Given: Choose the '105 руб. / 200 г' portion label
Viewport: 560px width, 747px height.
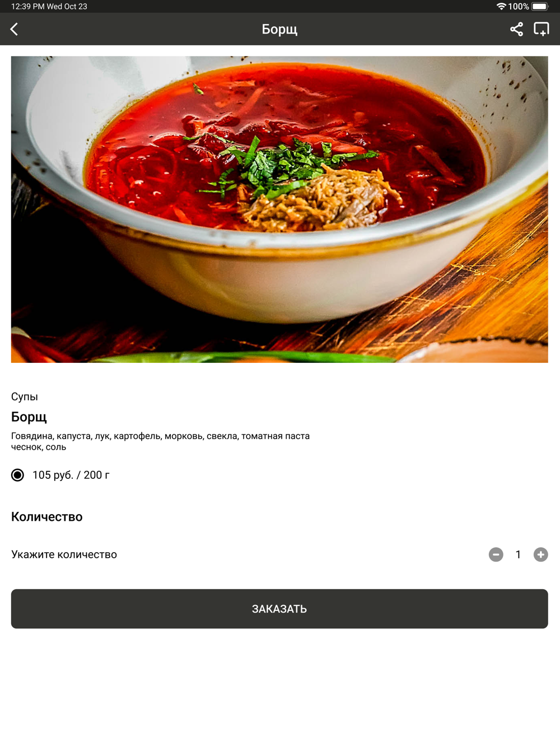Looking at the screenshot, I should tap(71, 475).
